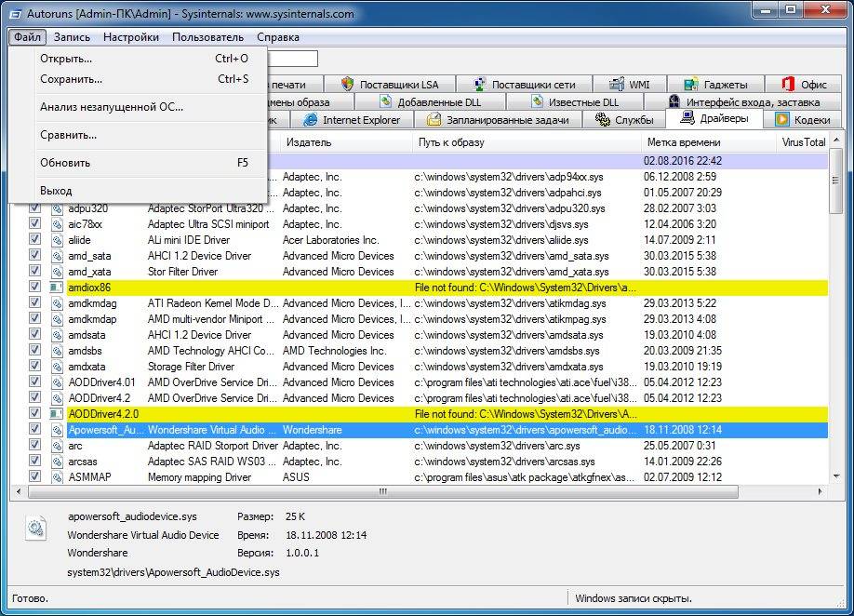Click the driver icon of AODDriver4.01 row
This screenshot has height=616, width=854.
pos(57,382)
